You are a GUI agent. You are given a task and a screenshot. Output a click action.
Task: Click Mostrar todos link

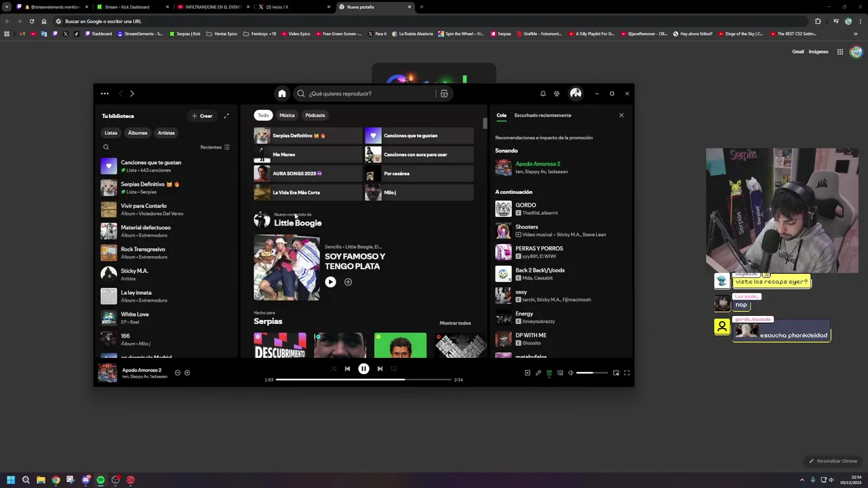(x=455, y=323)
